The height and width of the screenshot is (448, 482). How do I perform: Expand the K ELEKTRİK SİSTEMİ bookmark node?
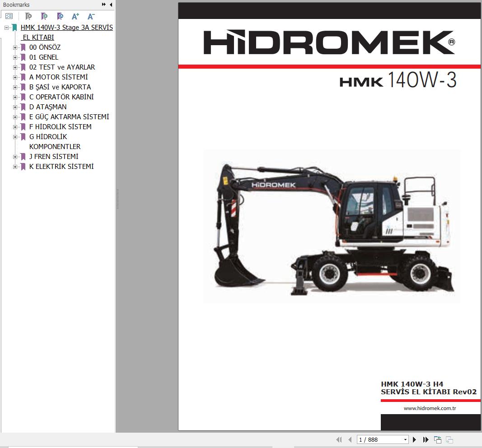(15, 167)
